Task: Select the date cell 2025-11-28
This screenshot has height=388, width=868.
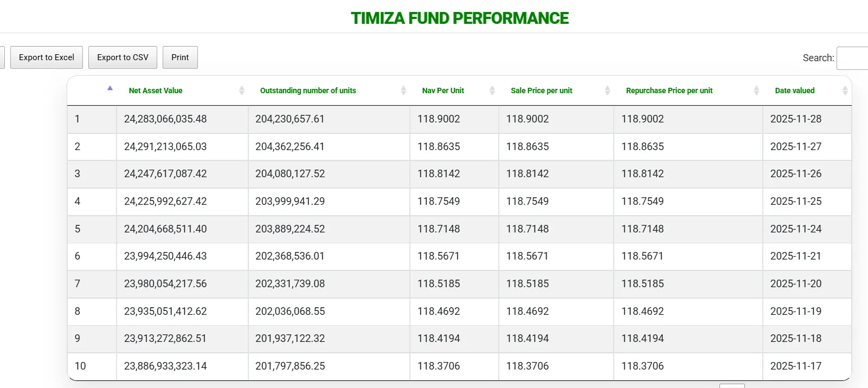Action: (795, 119)
